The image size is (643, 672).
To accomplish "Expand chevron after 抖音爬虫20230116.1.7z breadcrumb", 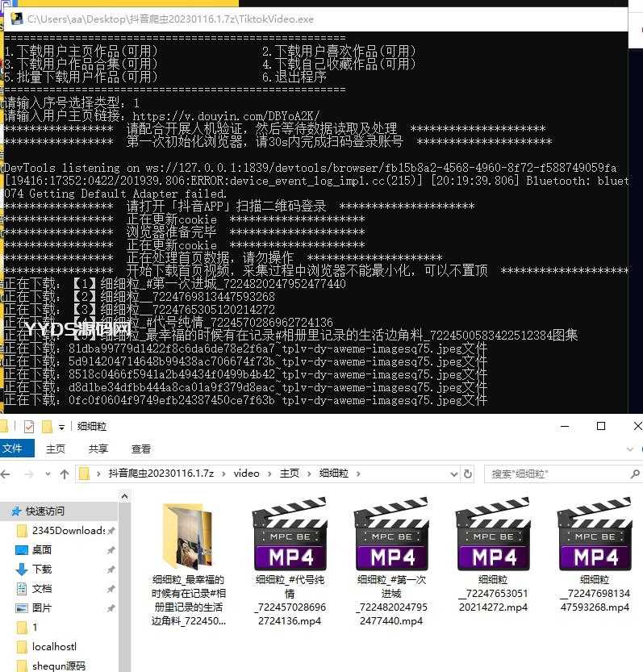I will 223,474.
